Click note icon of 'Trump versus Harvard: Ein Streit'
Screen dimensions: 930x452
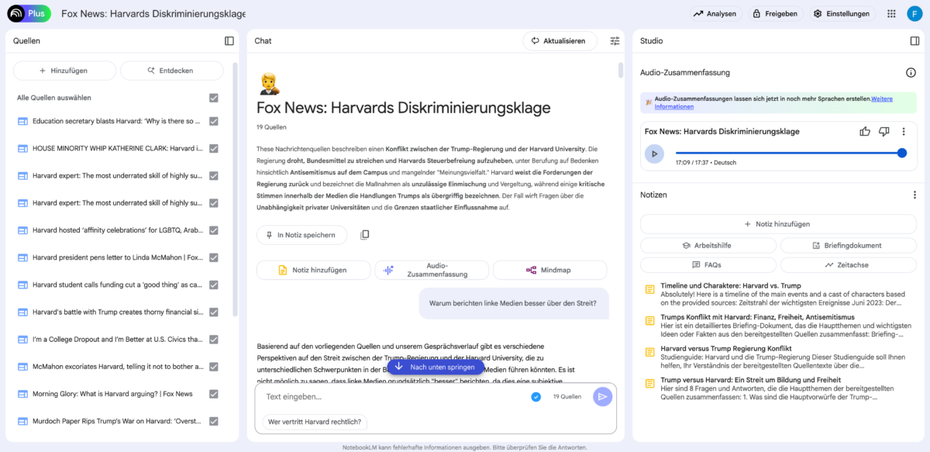(x=650, y=384)
